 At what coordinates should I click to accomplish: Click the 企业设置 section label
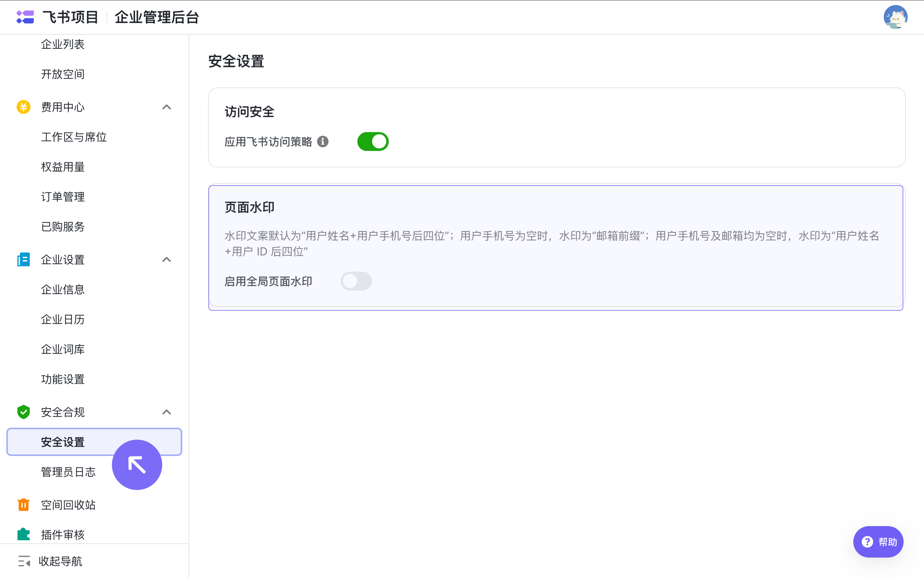63,260
